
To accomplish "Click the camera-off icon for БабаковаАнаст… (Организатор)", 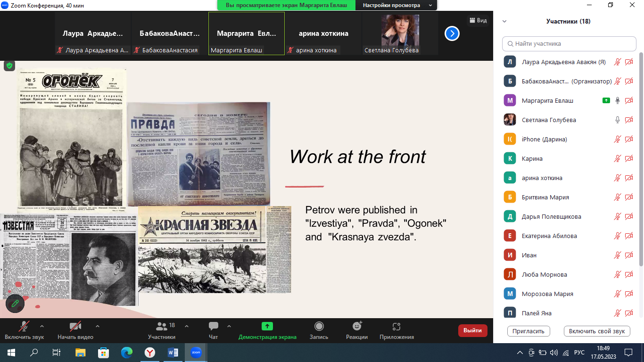I will [629, 81].
